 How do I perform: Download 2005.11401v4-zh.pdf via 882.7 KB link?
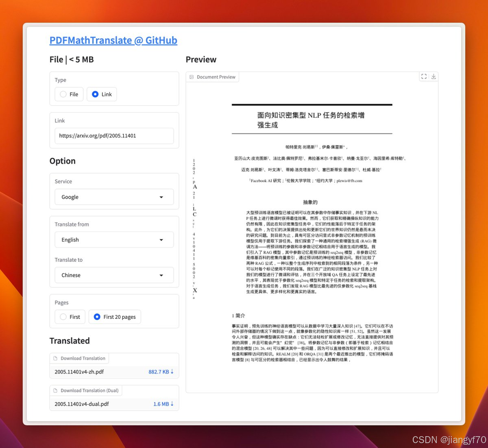click(161, 372)
